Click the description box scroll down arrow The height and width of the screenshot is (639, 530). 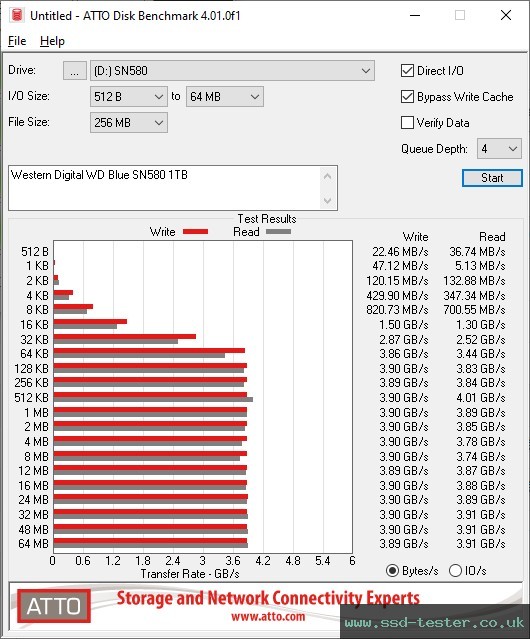pyautogui.click(x=328, y=200)
